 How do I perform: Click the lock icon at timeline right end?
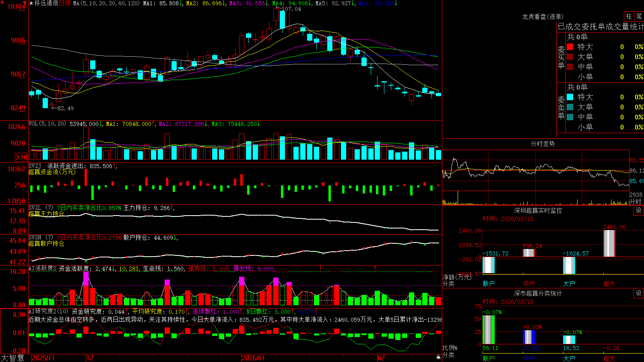tap(438, 357)
